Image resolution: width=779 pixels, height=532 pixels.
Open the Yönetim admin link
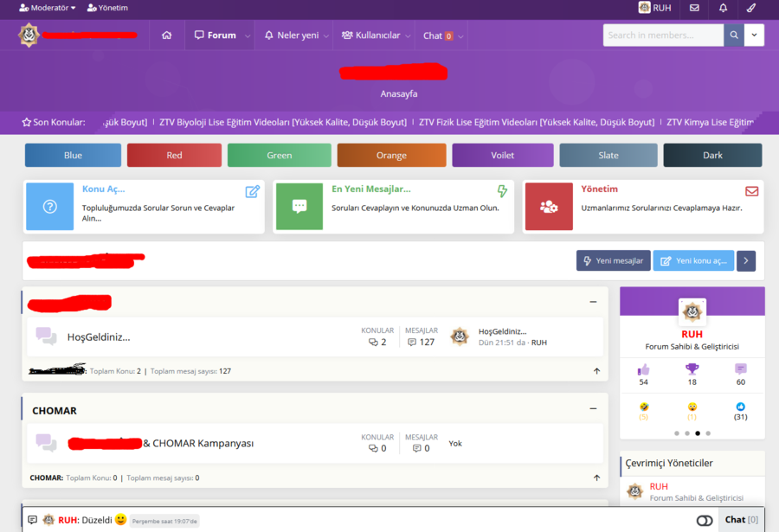click(107, 8)
